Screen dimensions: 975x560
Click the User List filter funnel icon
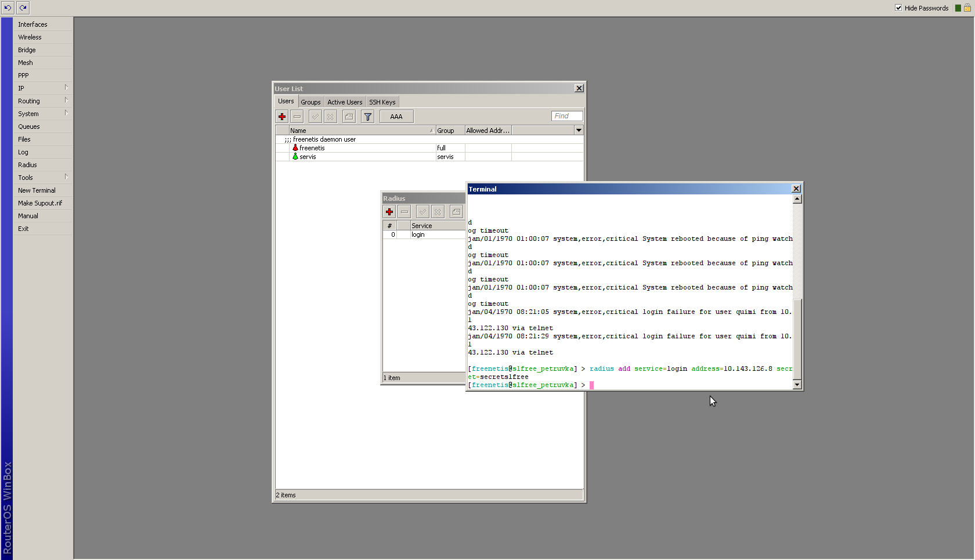(x=367, y=117)
